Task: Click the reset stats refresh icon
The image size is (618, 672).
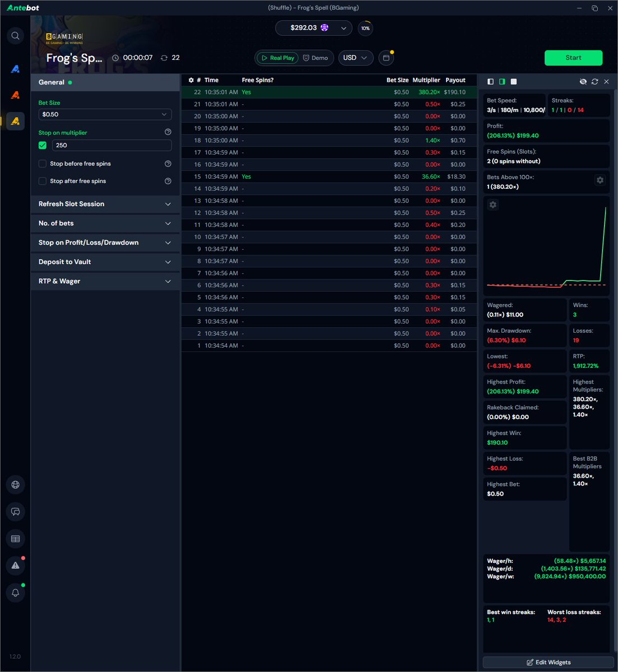Action: pyautogui.click(x=595, y=82)
